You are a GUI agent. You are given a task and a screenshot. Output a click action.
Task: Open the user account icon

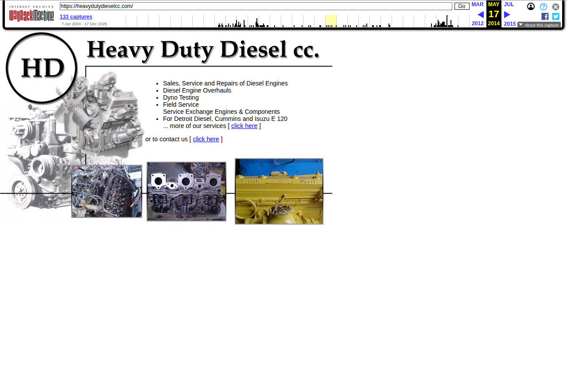[531, 7]
